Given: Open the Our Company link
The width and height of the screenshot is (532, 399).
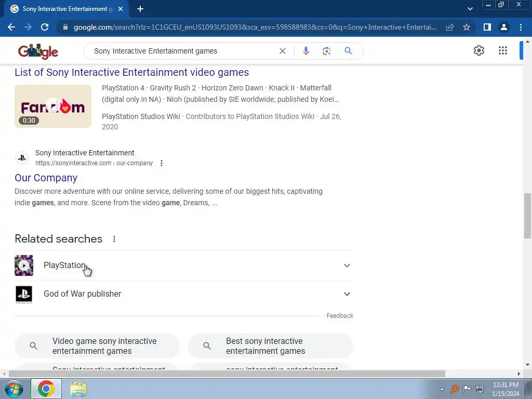Looking at the screenshot, I should [x=46, y=178].
